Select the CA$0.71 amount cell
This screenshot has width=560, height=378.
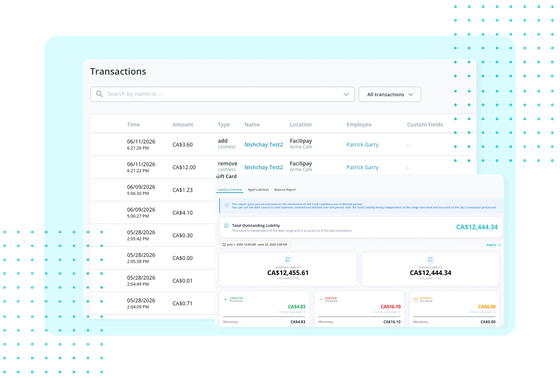tap(182, 303)
